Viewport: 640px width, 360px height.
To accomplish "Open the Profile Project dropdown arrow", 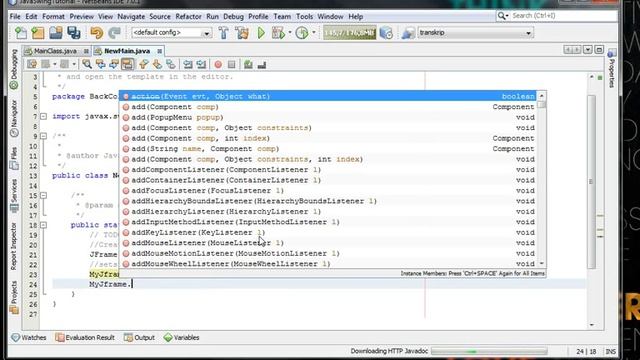I will 313,33.
